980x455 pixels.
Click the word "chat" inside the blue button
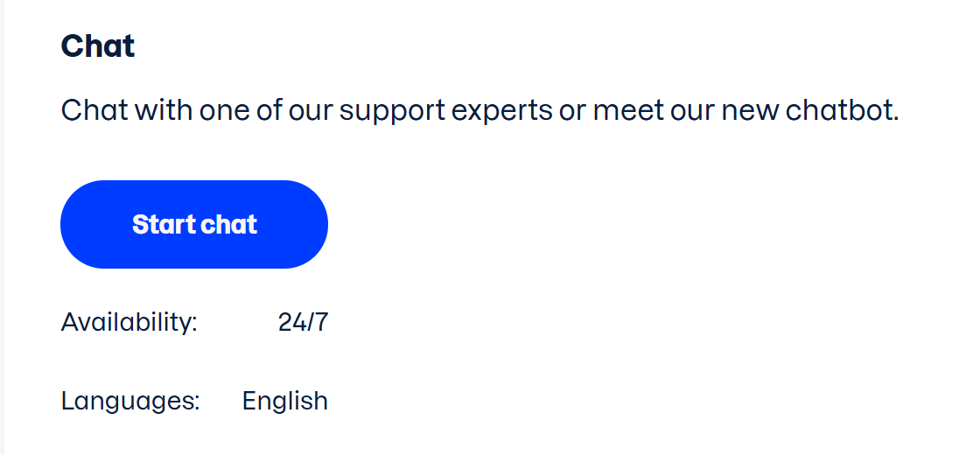tap(229, 225)
